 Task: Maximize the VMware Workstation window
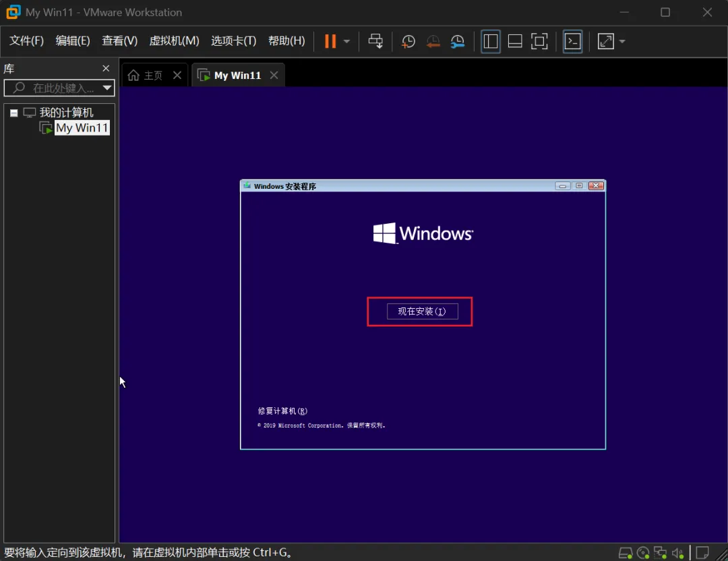click(665, 12)
